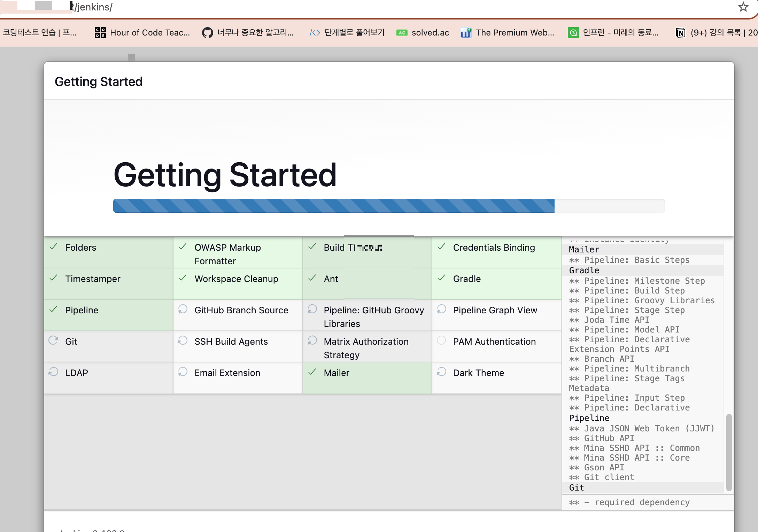Viewport: 758px width, 532px height.
Task: Click the pending icon for Dark Theme
Action: 441,371
